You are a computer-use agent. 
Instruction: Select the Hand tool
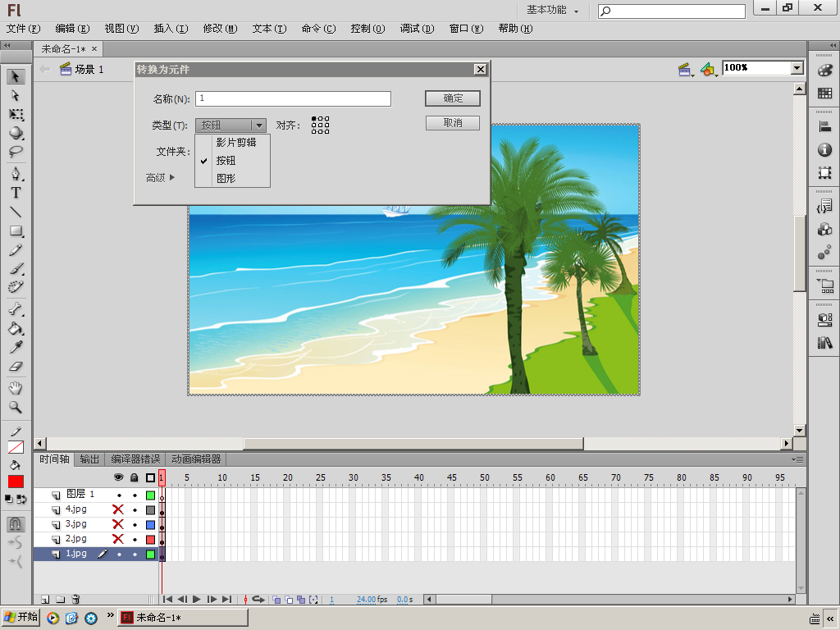(16, 388)
